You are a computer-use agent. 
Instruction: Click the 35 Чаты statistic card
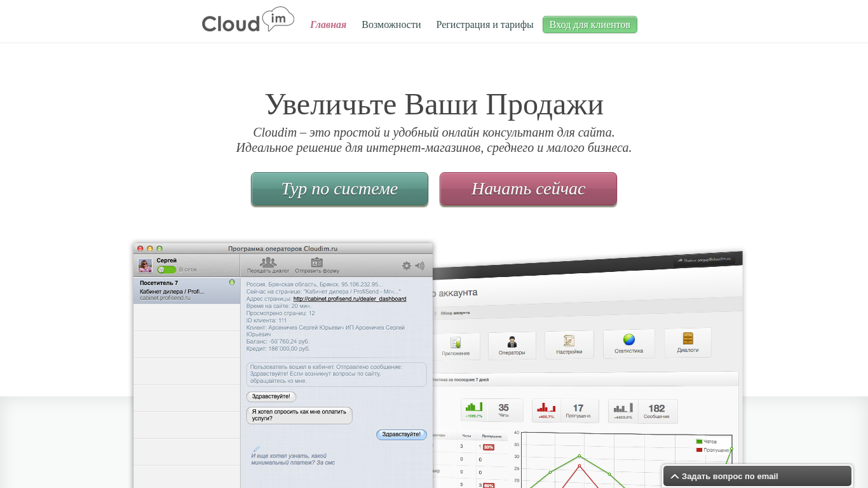(492, 410)
